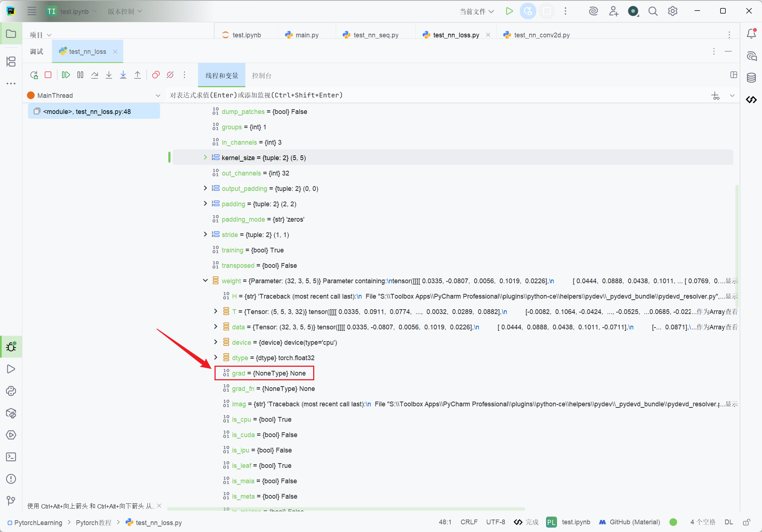762x532 pixels.
Task: Open the MainThread dropdown
Action: [x=158, y=96]
